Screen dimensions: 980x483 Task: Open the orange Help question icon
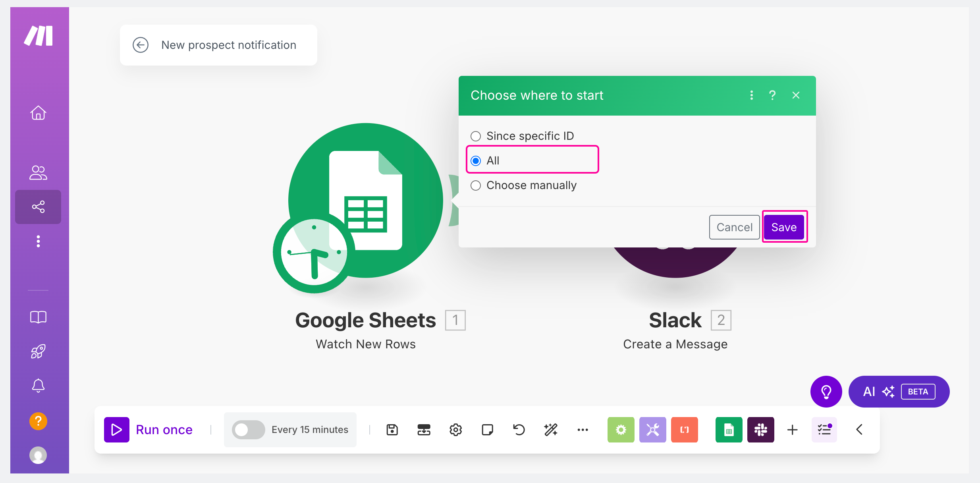click(x=38, y=421)
